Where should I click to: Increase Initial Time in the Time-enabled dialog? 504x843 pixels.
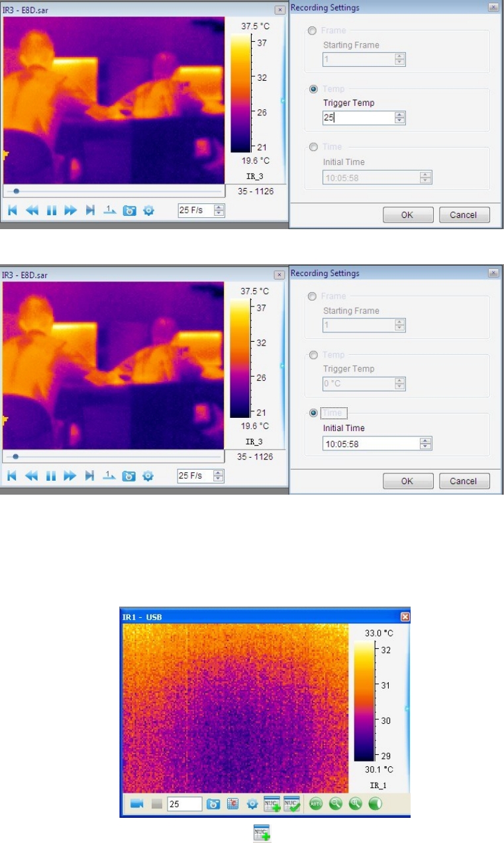[x=426, y=440]
